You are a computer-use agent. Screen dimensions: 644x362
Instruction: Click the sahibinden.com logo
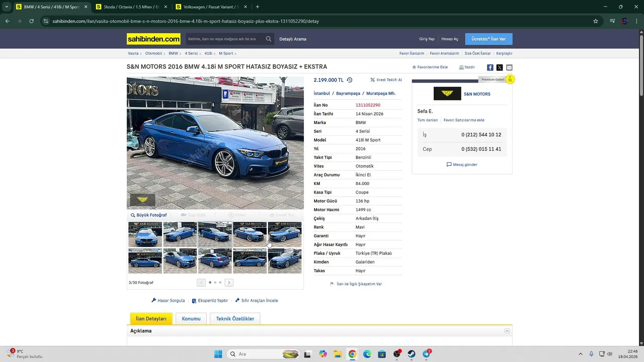click(x=153, y=39)
